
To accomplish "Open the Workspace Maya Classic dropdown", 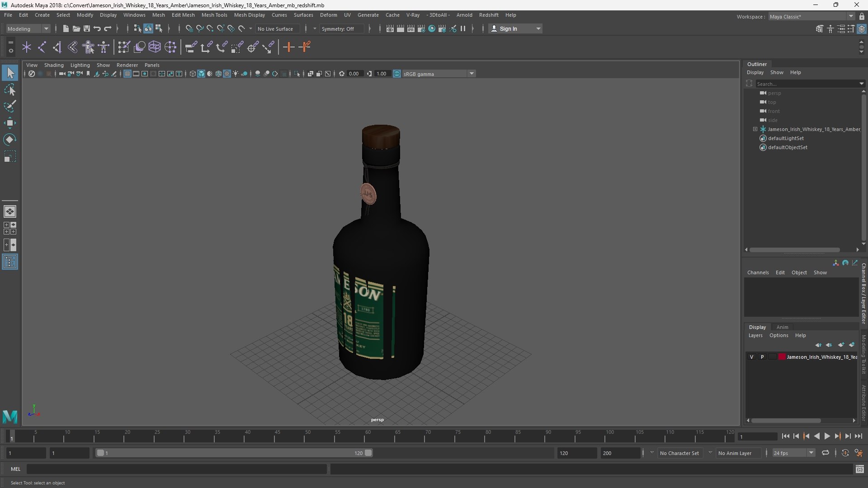I will click(811, 16).
